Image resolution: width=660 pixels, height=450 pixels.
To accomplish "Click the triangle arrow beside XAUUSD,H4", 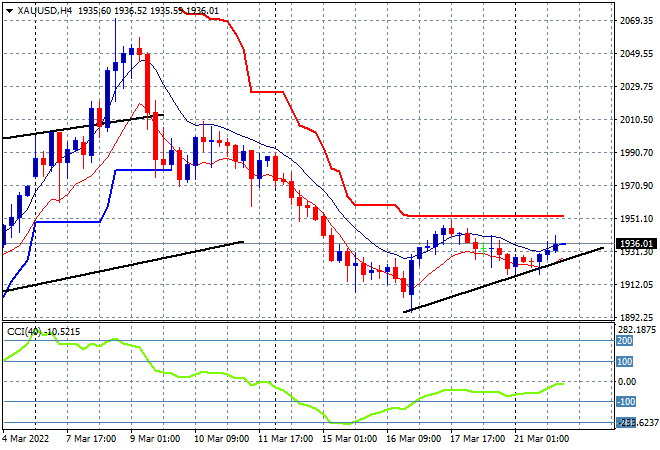I will (8, 11).
